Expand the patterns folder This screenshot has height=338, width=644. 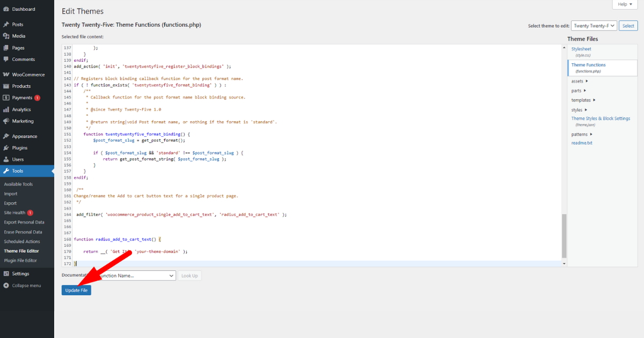point(582,134)
